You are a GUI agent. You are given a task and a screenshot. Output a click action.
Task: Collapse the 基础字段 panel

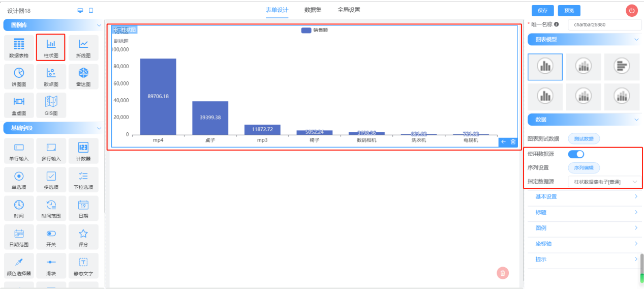point(99,128)
